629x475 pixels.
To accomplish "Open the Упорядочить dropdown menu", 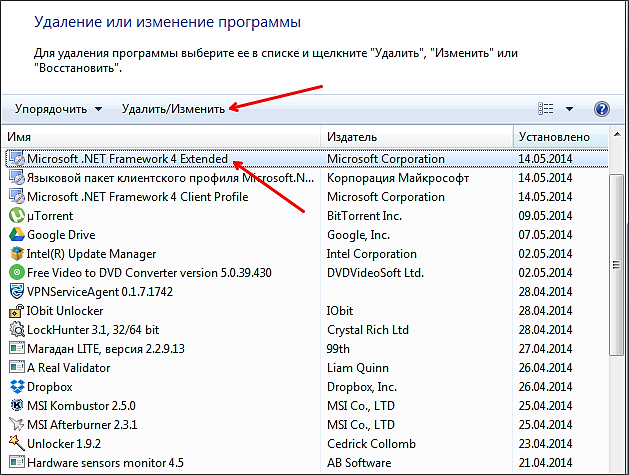I will pos(59,108).
